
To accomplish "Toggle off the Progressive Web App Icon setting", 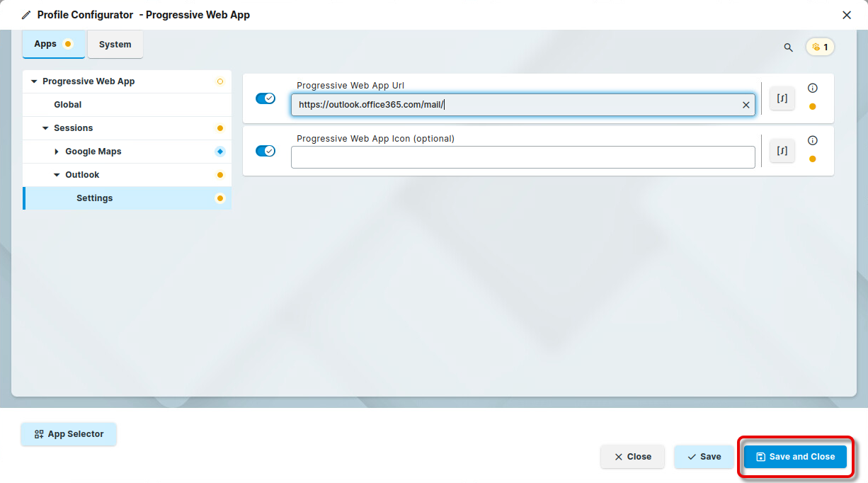I will pyautogui.click(x=265, y=151).
